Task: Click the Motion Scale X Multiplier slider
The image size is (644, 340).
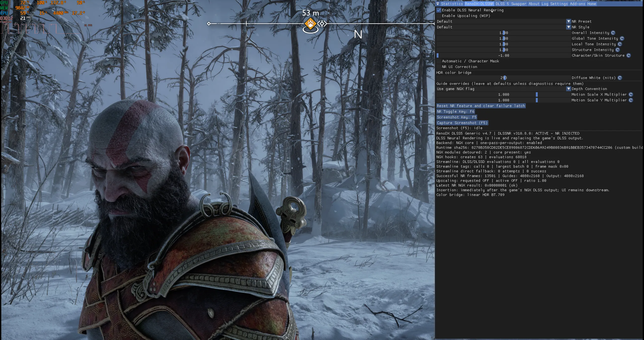Action: (x=503, y=94)
